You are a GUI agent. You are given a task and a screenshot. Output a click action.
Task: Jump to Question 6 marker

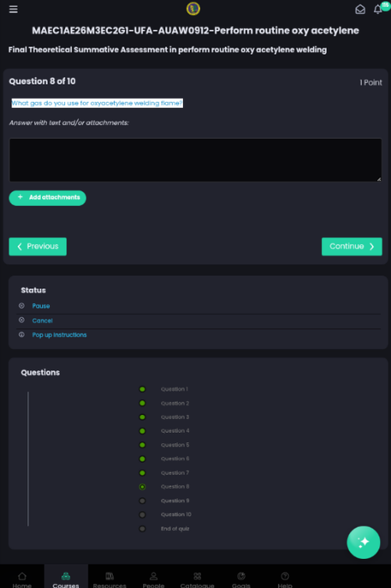[142, 459]
